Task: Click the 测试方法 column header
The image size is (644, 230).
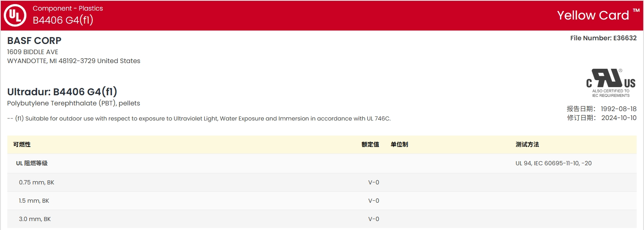Action: pos(527,145)
